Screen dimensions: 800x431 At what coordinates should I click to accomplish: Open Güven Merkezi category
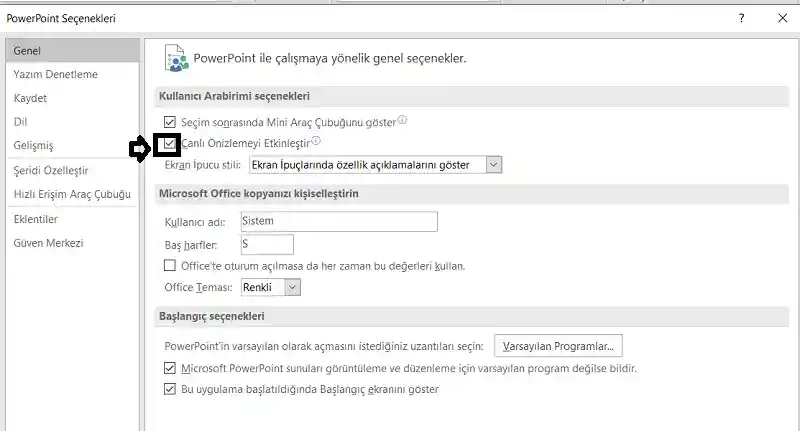pos(48,243)
